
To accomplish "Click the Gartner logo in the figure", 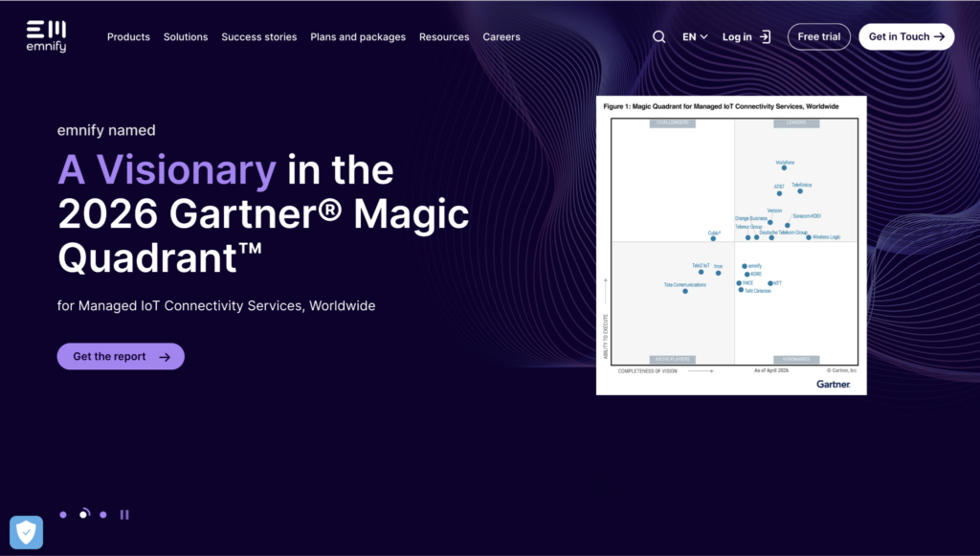I will pyautogui.click(x=834, y=384).
